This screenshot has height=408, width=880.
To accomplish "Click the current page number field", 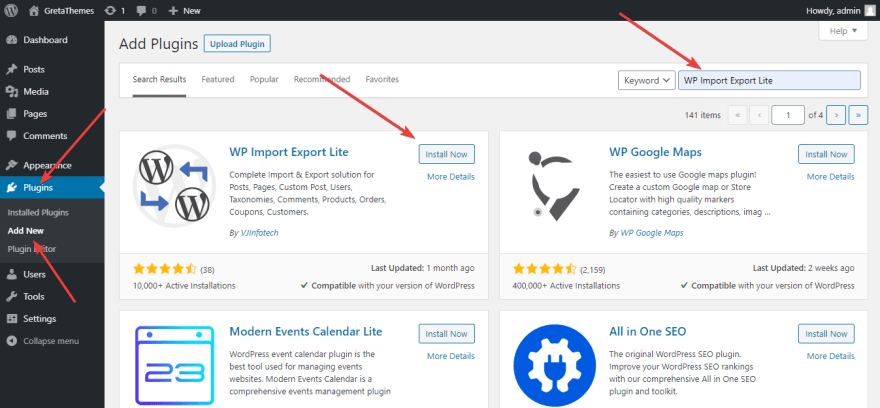I will 788,115.
